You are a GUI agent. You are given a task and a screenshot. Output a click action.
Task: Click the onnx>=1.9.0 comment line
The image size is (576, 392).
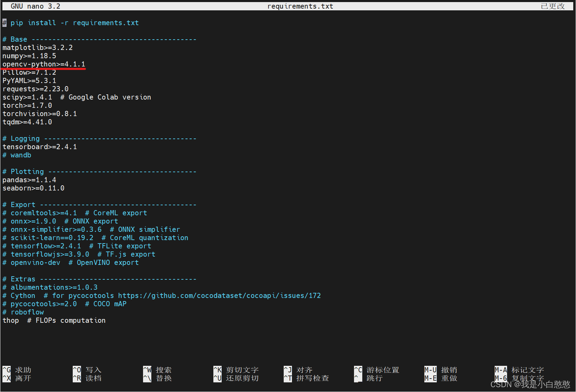tap(60, 221)
